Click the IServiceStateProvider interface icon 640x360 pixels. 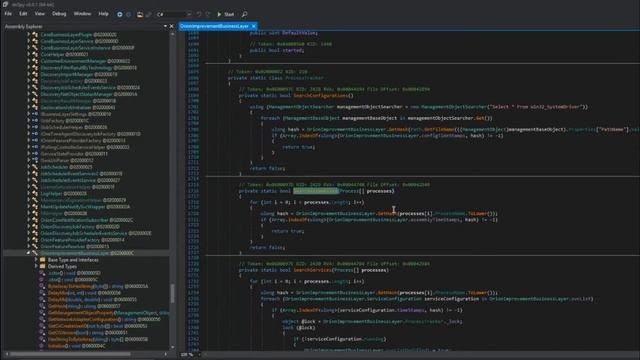tap(36, 154)
